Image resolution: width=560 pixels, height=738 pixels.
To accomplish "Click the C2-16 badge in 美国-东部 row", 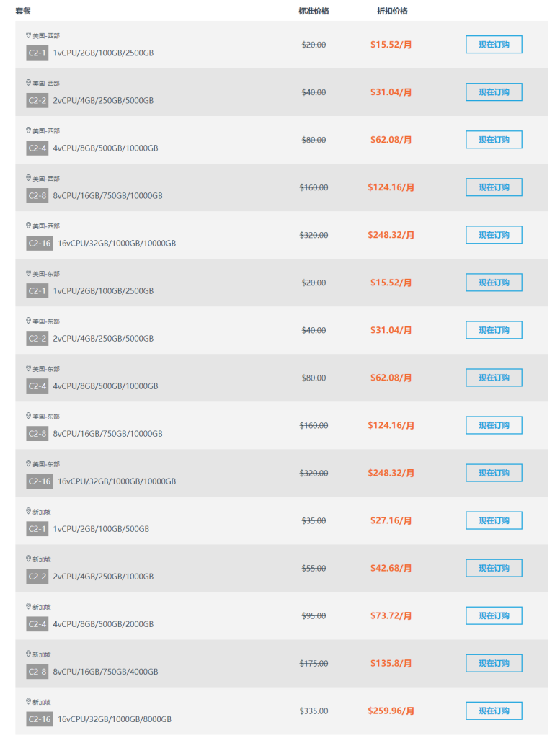I will pyautogui.click(x=40, y=481).
